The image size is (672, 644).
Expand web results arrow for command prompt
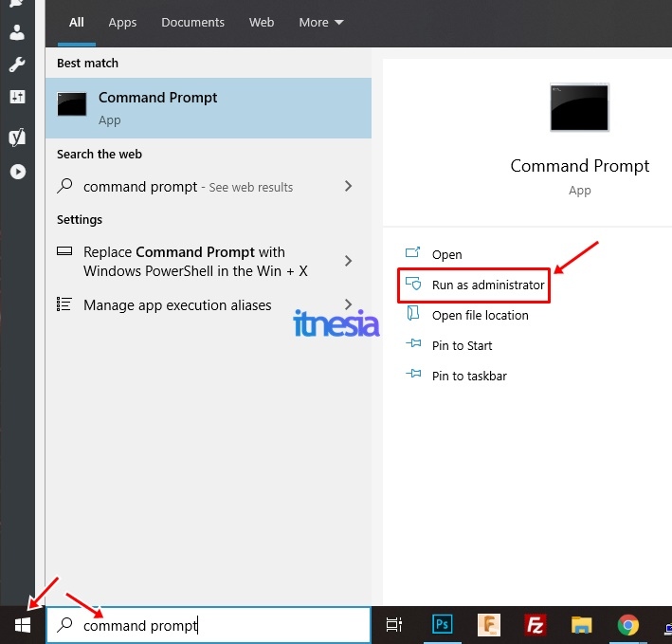348,186
